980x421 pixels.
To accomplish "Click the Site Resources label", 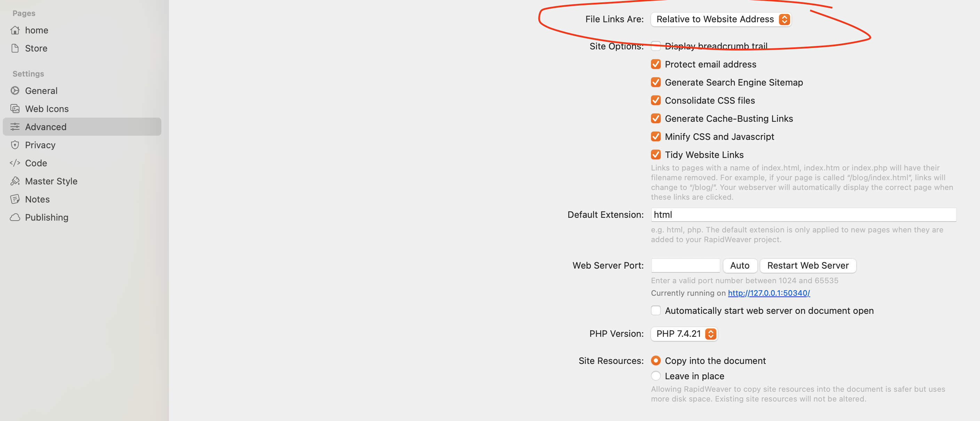I will (x=611, y=361).
